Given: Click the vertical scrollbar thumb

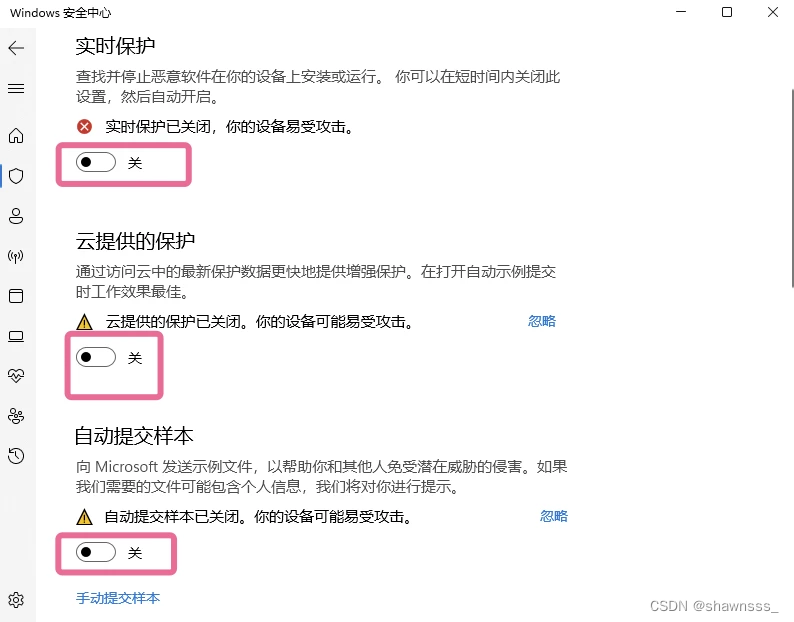Looking at the screenshot, I should click(x=792, y=188).
